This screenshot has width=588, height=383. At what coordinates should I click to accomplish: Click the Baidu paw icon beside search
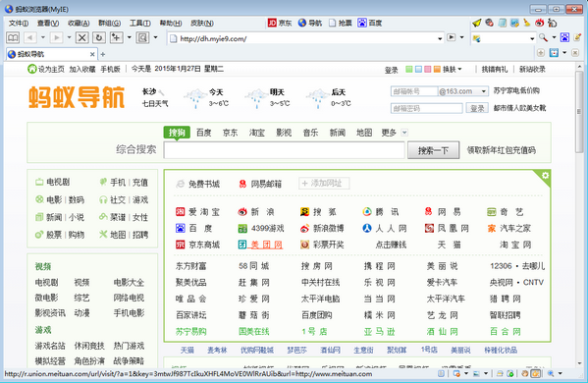click(x=564, y=37)
